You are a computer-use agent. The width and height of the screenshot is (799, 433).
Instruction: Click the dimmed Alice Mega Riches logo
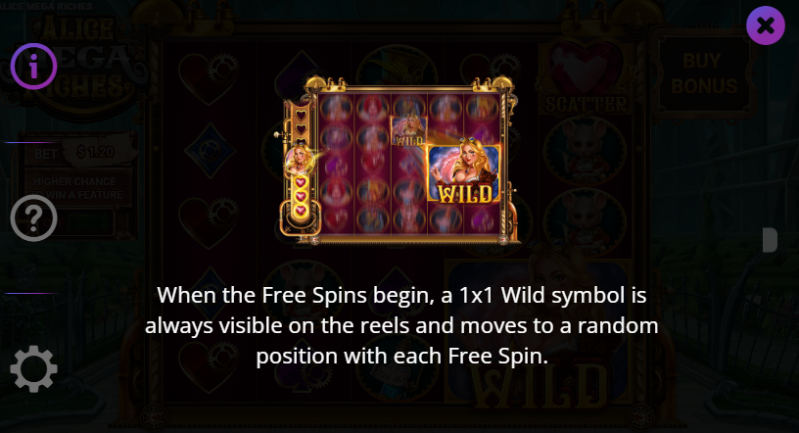tap(76, 61)
